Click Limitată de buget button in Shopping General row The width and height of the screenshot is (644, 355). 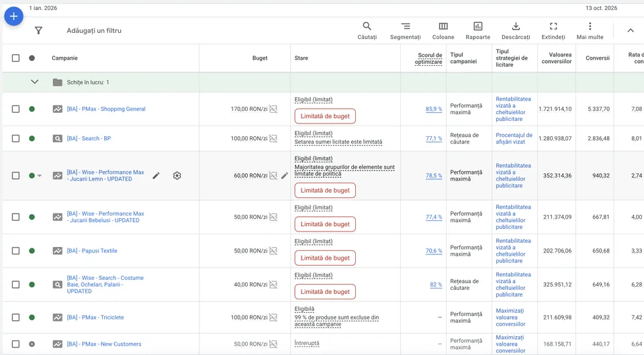325,116
